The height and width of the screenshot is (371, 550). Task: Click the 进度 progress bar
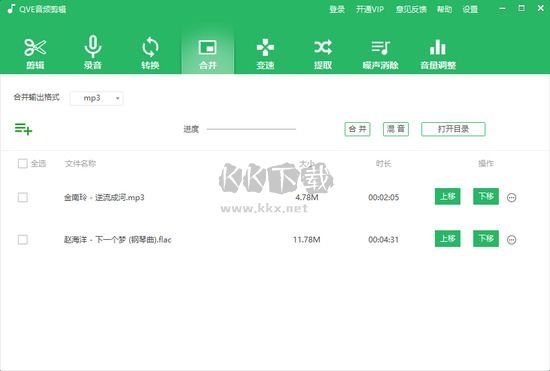click(251, 129)
